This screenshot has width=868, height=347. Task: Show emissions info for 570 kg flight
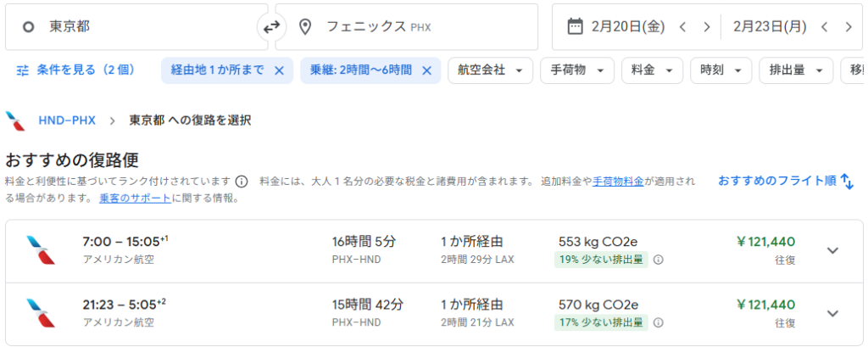[x=658, y=322]
